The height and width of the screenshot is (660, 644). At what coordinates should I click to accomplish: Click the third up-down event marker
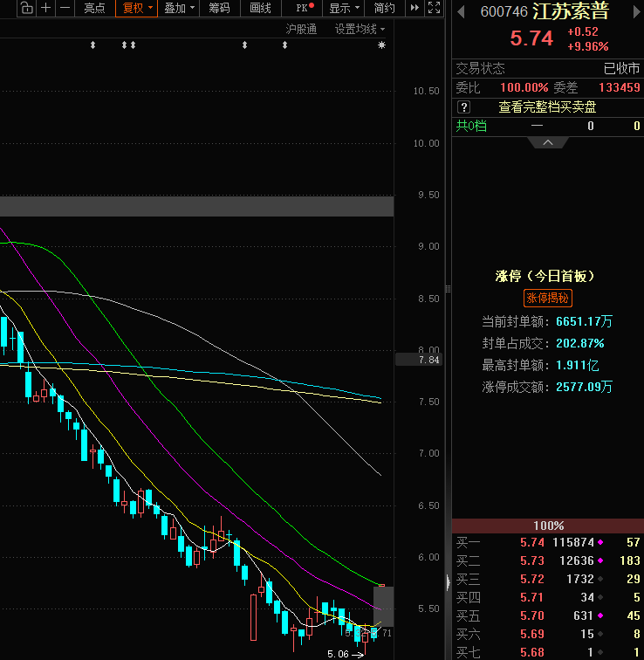click(133, 45)
